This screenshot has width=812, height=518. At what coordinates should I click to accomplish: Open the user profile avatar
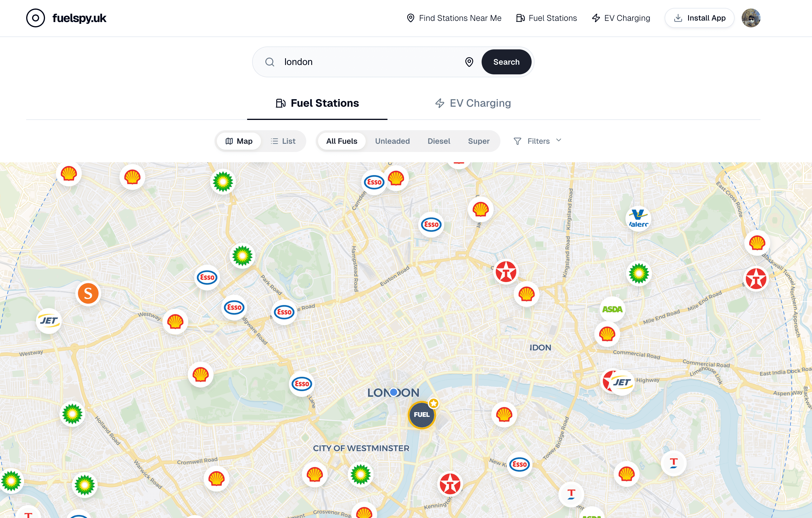coord(751,18)
